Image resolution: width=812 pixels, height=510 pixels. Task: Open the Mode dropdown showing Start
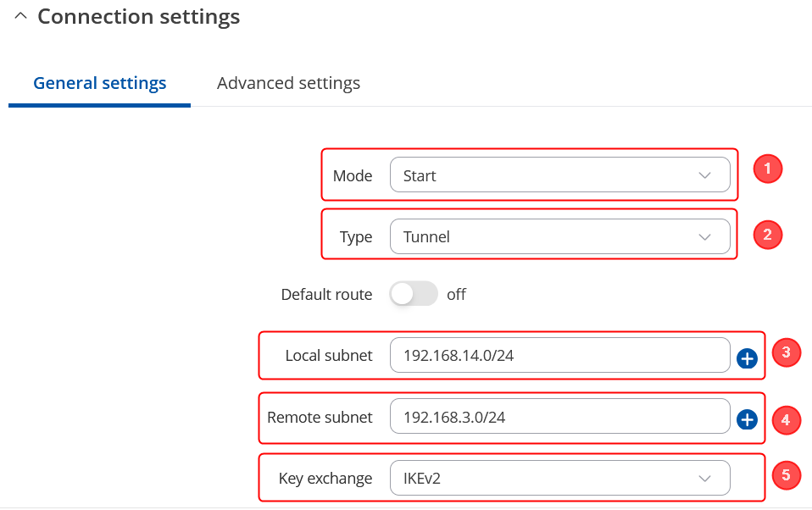click(559, 175)
